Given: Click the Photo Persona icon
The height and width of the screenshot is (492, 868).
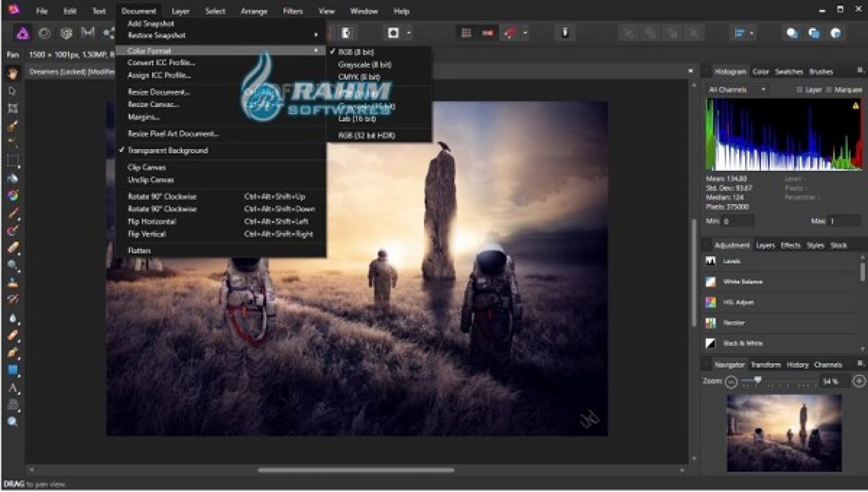Looking at the screenshot, I should (23, 33).
